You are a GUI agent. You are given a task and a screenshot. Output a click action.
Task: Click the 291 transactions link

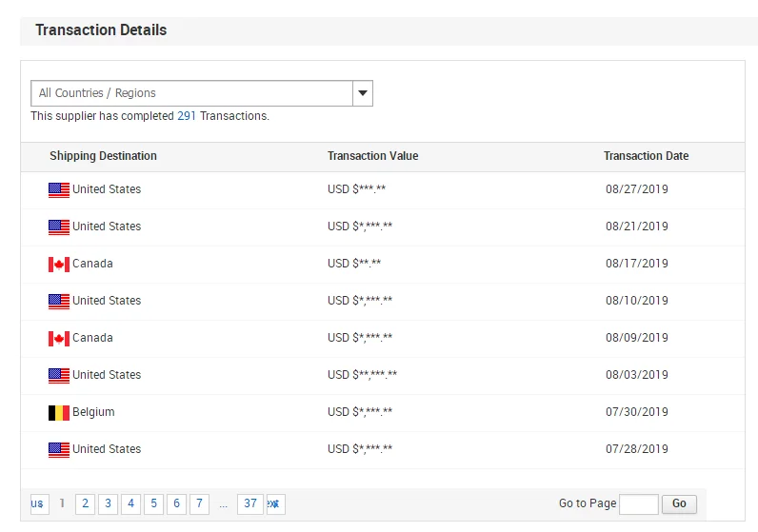tap(187, 116)
